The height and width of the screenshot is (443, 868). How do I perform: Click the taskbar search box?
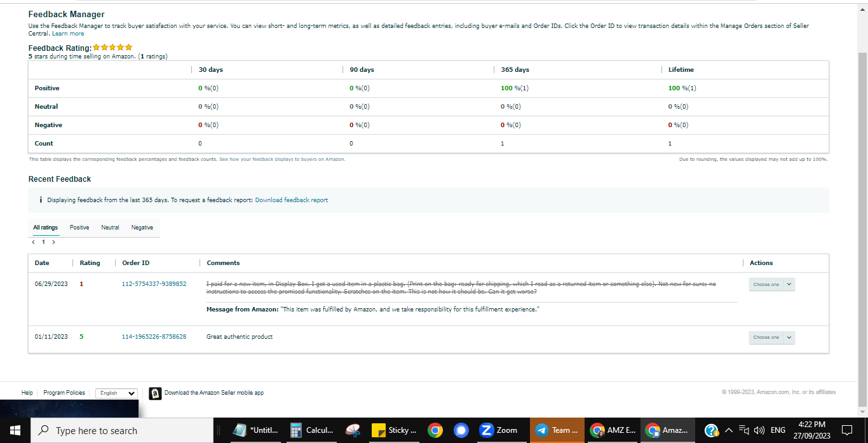click(121, 430)
